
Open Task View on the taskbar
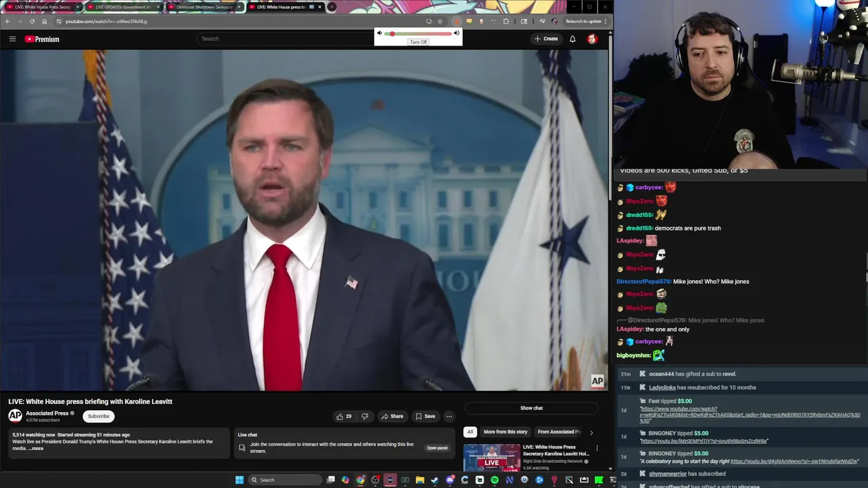(330, 480)
